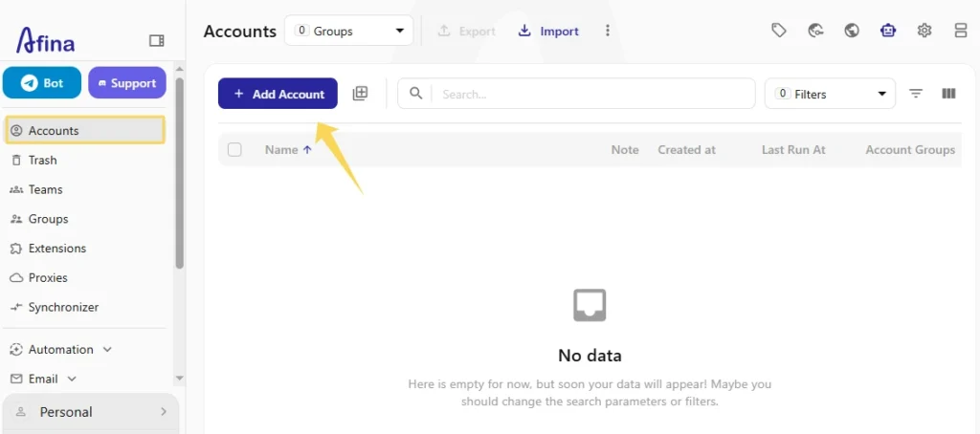Click the sidebar scroll down arrow
This screenshot has height=434, width=980.
[180, 378]
